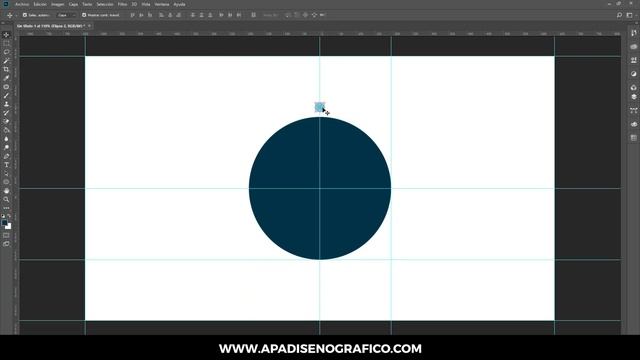Toggle Quick Mask mode

6,235
